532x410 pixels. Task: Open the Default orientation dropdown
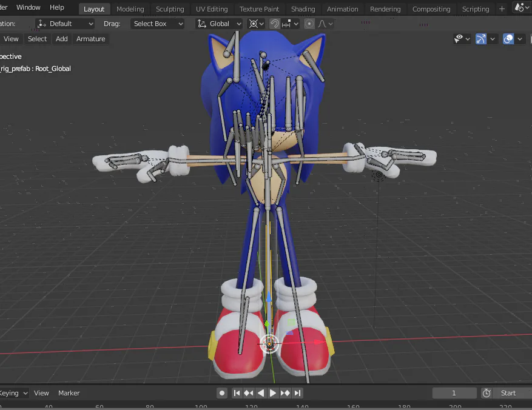65,24
